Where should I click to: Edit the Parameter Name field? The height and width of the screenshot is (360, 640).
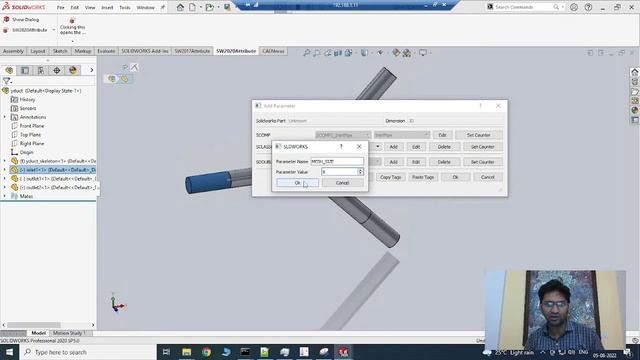[337, 162]
